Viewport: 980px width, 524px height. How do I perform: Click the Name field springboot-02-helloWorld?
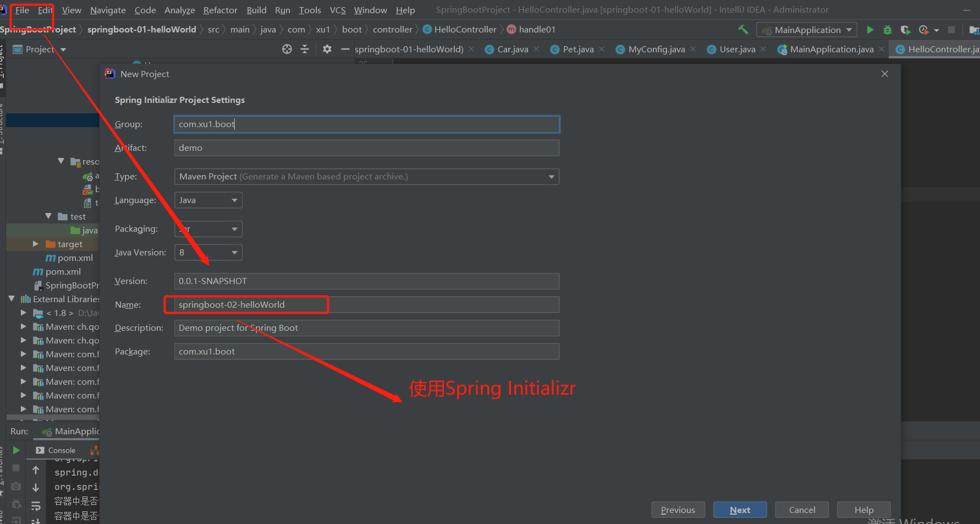click(x=367, y=305)
